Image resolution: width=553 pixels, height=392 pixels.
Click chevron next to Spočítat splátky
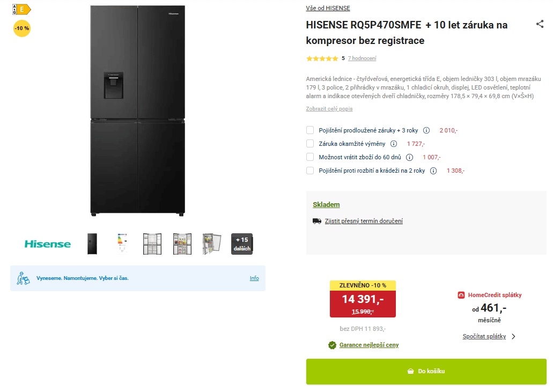[513, 336]
